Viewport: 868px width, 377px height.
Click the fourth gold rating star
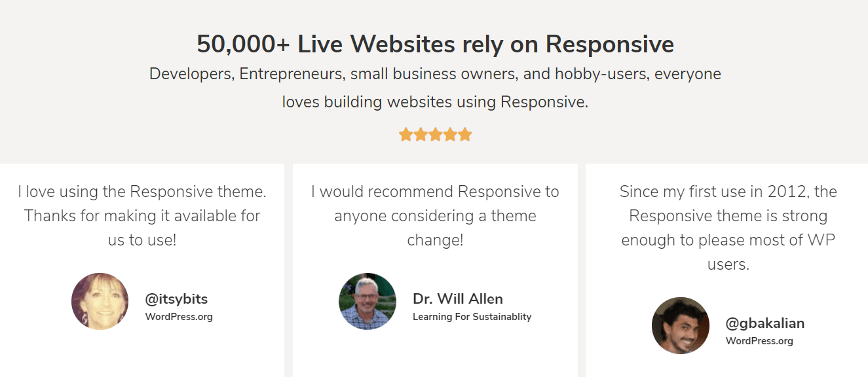click(x=450, y=135)
